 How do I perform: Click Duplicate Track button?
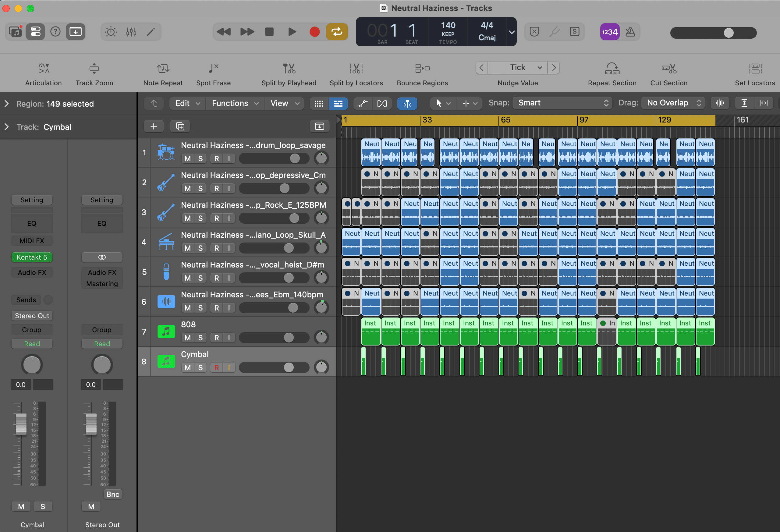pos(180,126)
